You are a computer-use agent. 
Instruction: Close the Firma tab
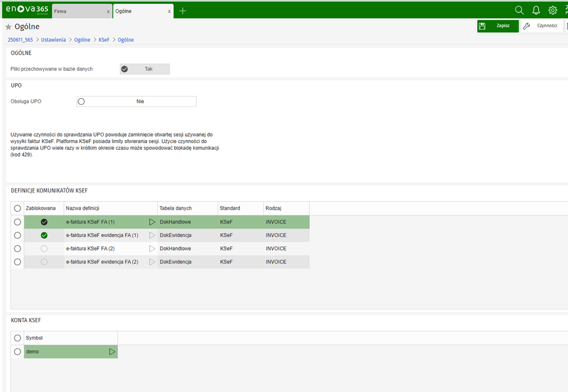108,11
